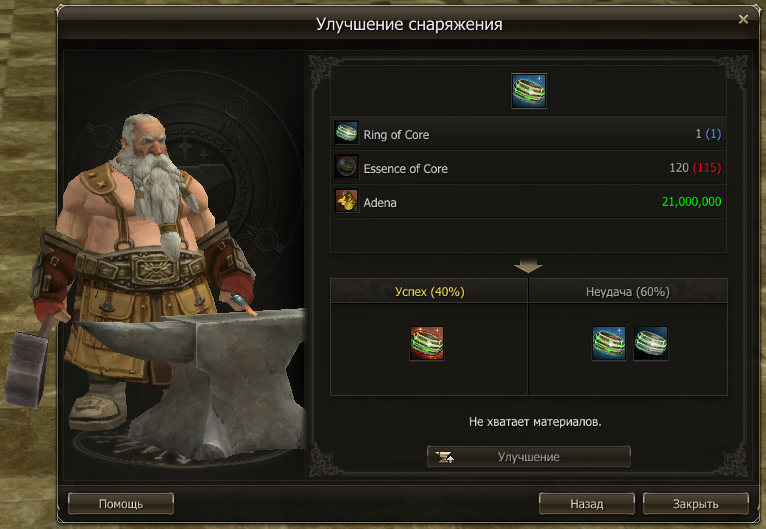
Task: Click the Ring of Core row label
Action: click(x=396, y=134)
